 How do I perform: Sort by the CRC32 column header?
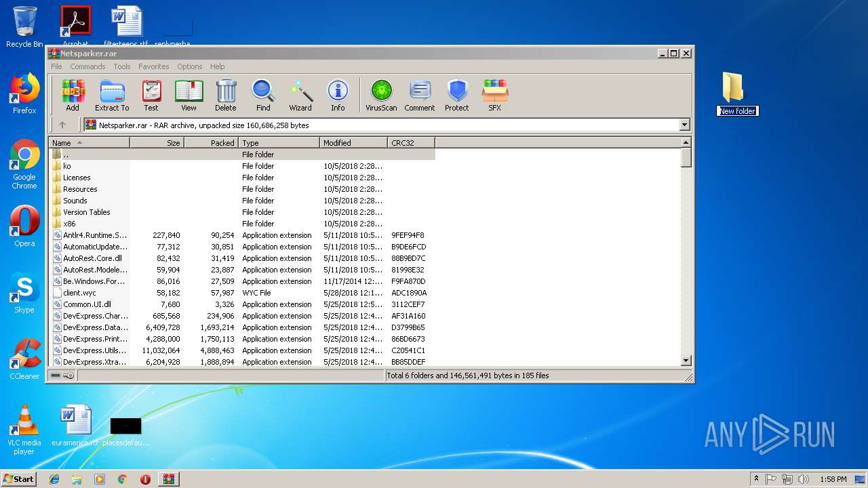tap(411, 143)
